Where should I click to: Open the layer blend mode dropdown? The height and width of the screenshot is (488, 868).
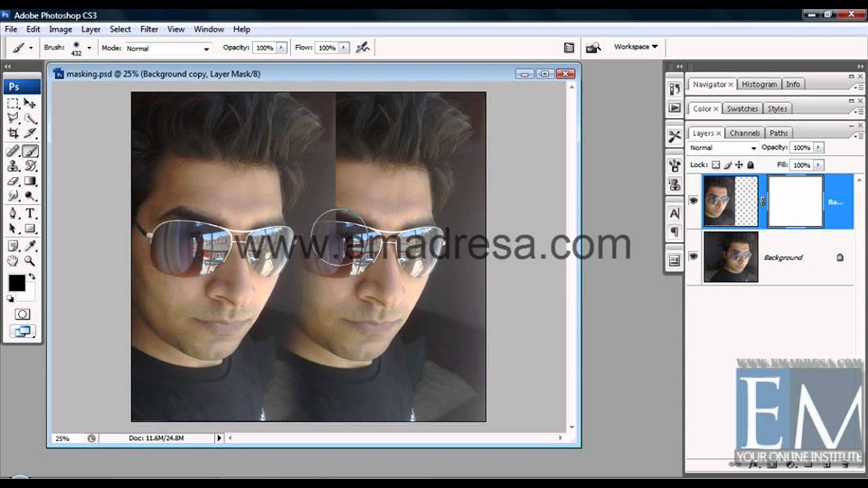pos(722,148)
